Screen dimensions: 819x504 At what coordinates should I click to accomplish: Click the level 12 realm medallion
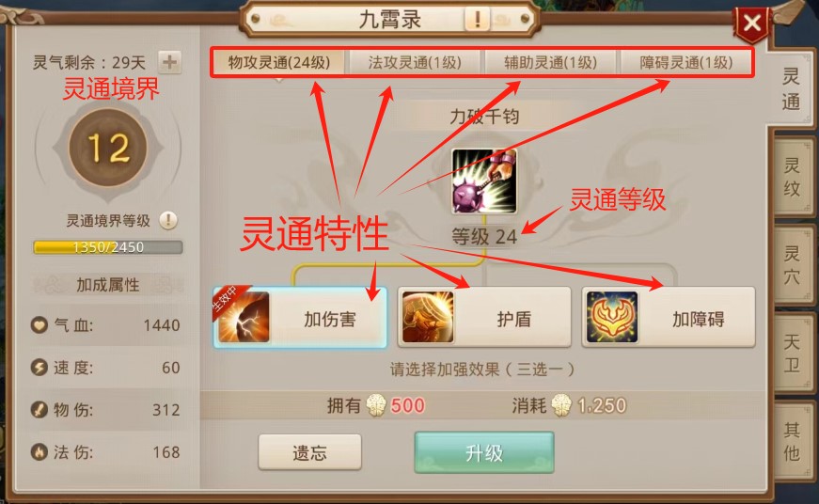click(108, 148)
